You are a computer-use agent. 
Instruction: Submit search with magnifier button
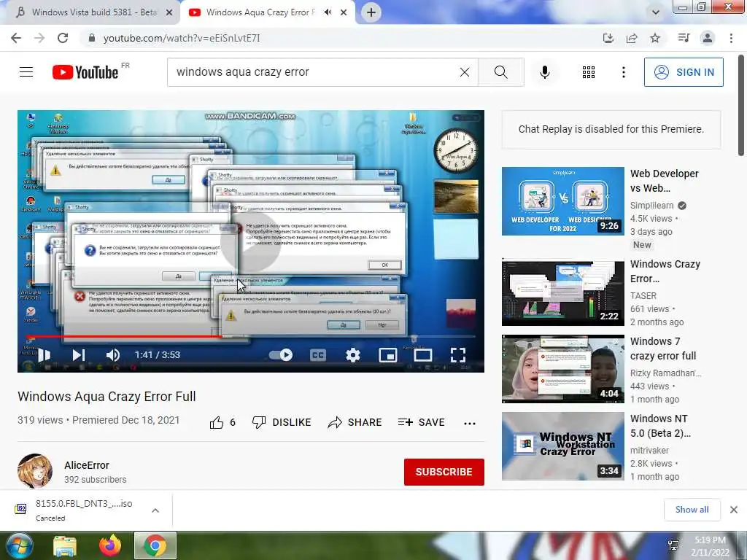tap(500, 72)
